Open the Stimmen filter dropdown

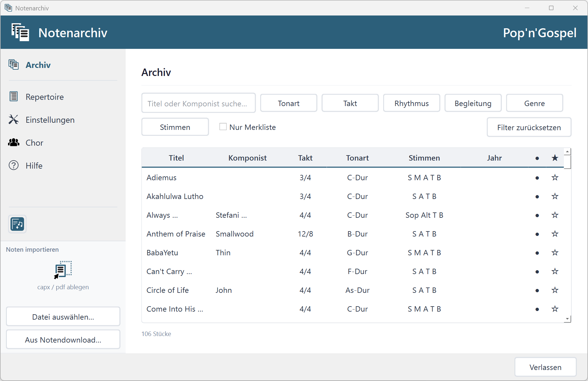(175, 127)
